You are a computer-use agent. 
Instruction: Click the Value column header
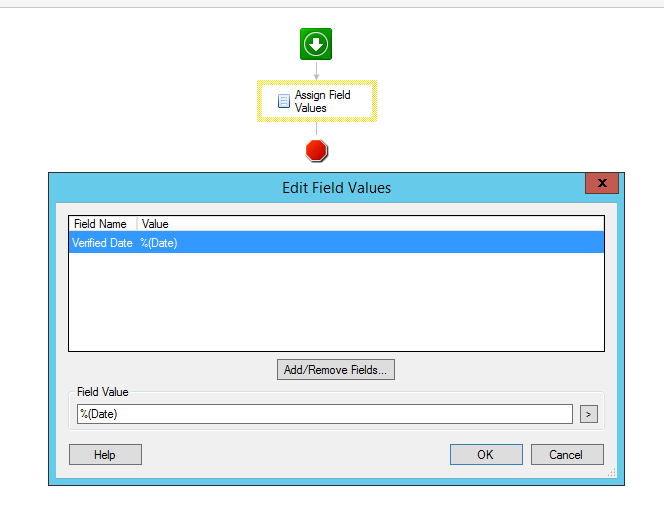pyautogui.click(x=155, y=224)
